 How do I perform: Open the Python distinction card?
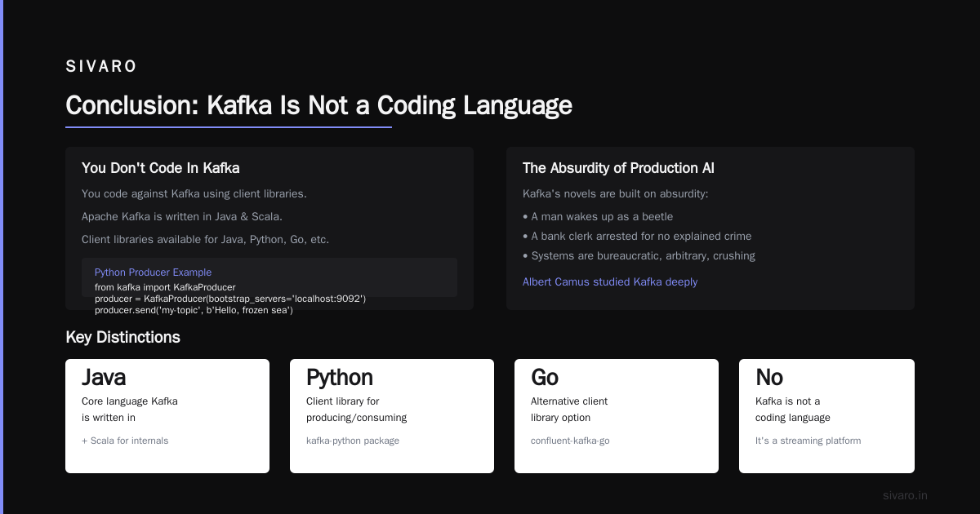pyautogui.click(x=392, y=416)
